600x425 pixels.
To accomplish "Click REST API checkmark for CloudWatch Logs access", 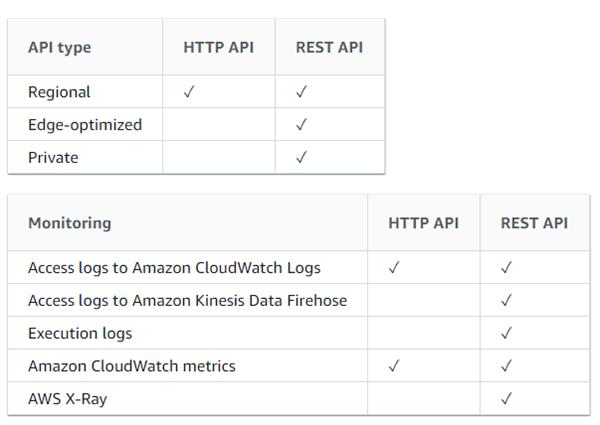I will coord(506,268).
